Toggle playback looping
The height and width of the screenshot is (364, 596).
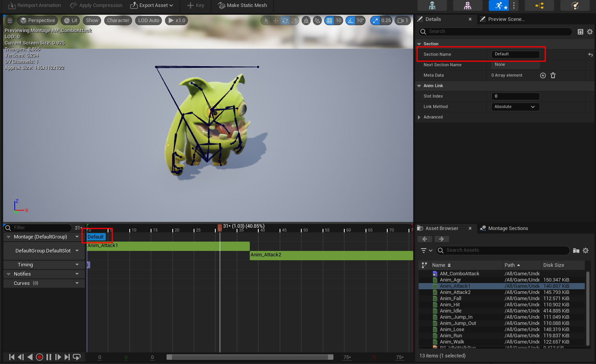(77, 357)
